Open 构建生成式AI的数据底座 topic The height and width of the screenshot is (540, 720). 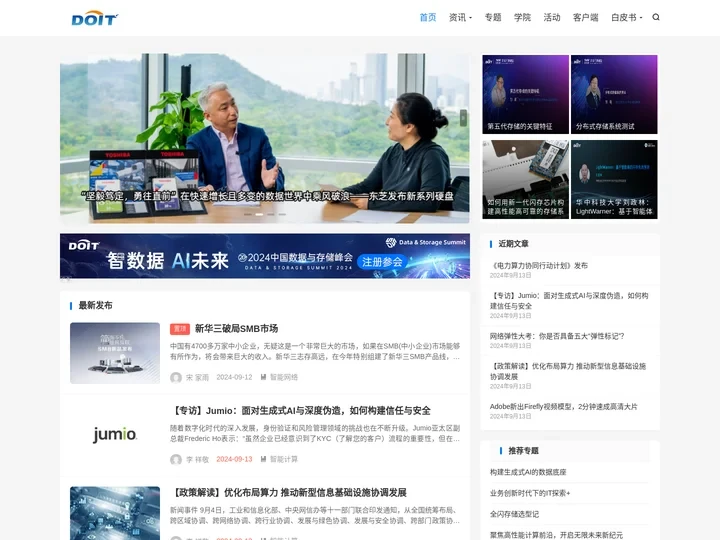528,472
